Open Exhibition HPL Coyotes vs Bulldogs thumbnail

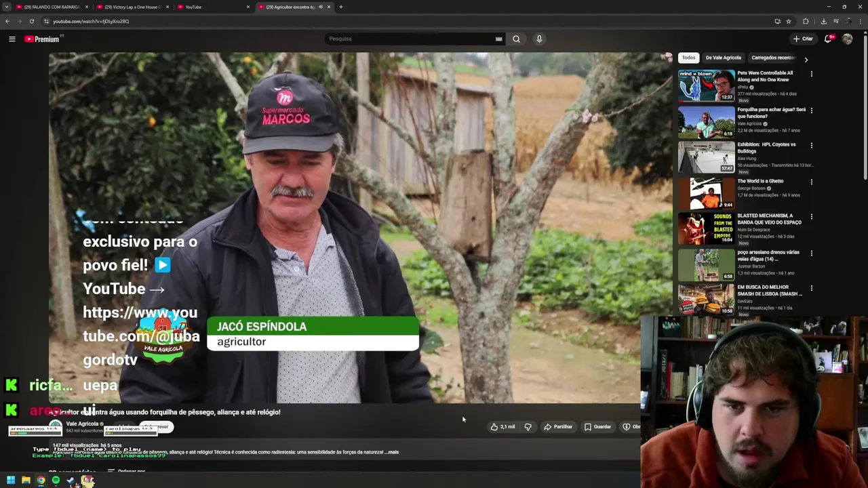(x=706, y=157)
